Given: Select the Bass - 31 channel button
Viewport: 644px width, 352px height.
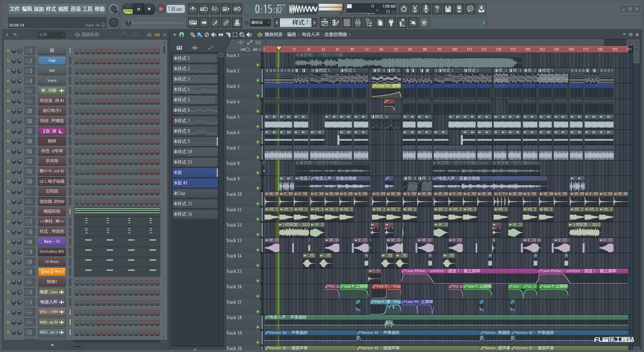Looking at the screenshot, I should (x=52, y=241).
